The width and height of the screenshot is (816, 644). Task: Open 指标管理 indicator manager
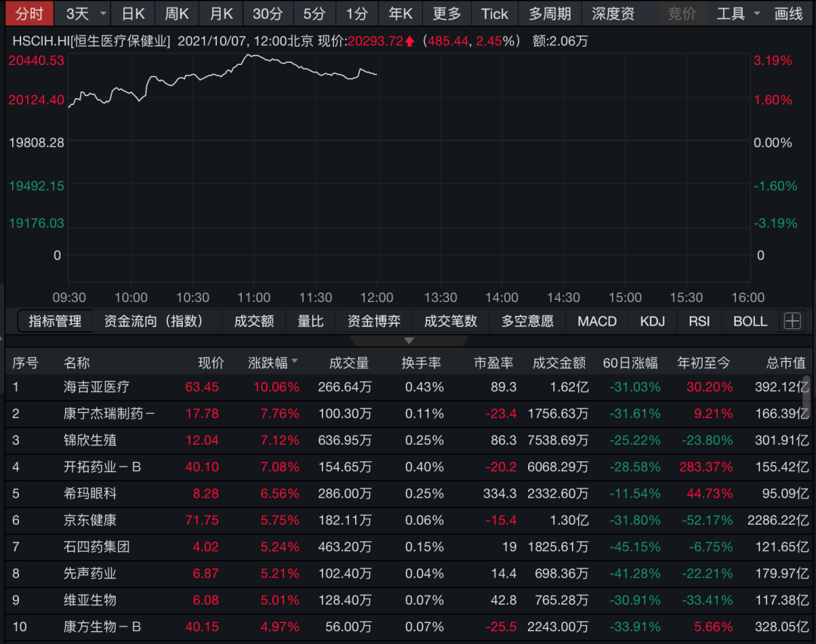tap(55, 321)
